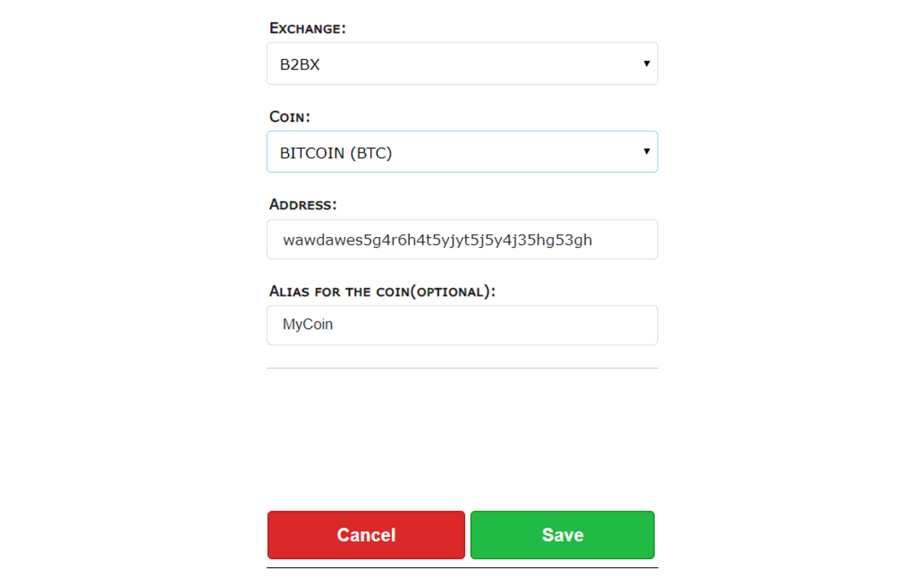Viewport: 924px width, 578px height.
Task: Click inside the white form panel
Action: (x=462, y=433)
